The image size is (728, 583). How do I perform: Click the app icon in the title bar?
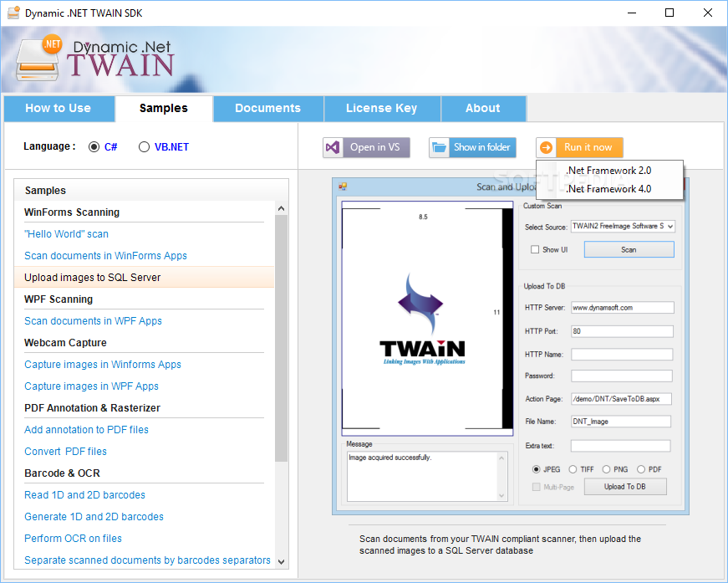pyautogui.click(x=13, y=13)
